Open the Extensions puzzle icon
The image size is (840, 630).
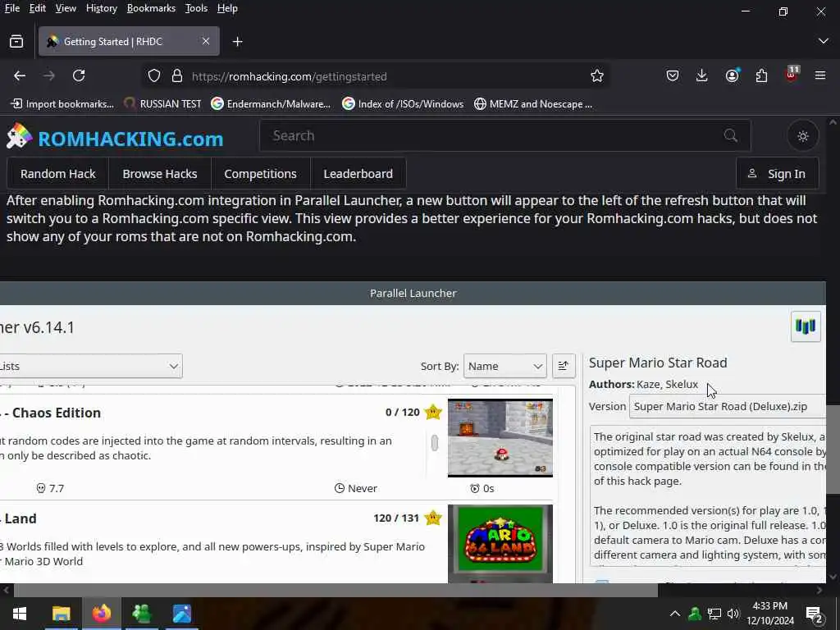pyautogui.click(x=761, y=75)
